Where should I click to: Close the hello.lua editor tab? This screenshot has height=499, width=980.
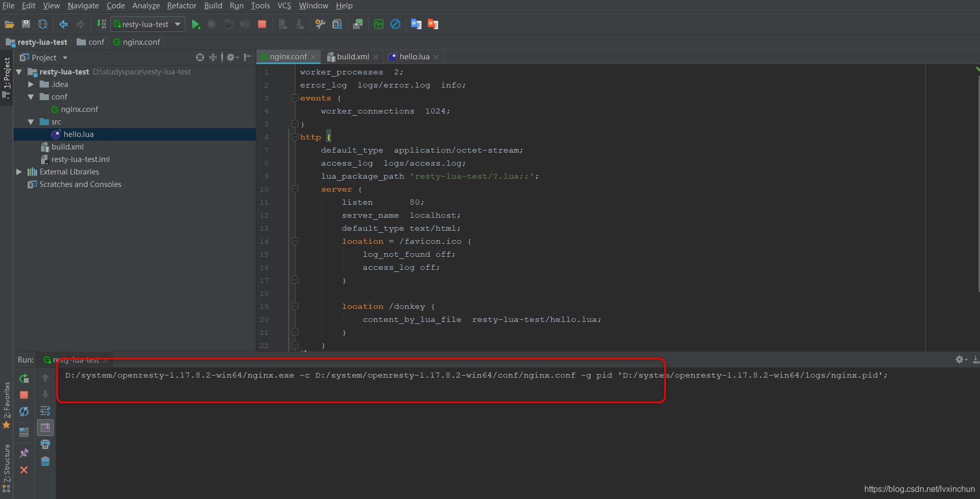pyautogui.click(x=436, y=57)
